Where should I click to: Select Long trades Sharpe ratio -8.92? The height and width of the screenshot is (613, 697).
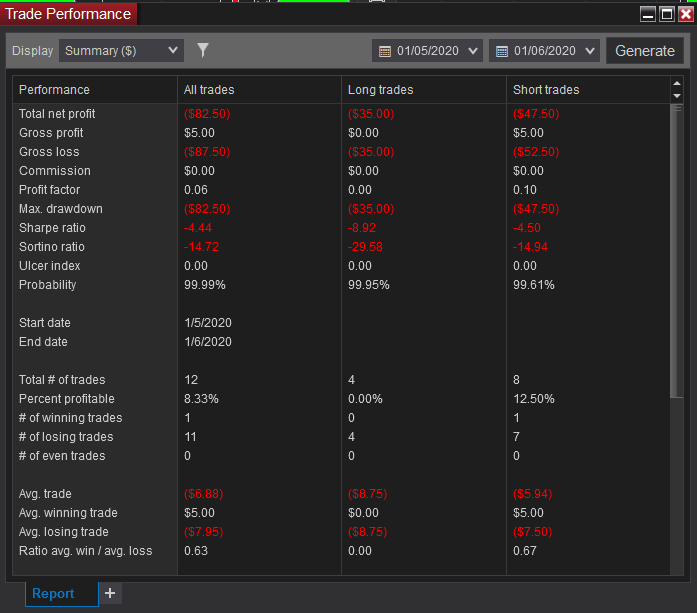coord(362,228)
